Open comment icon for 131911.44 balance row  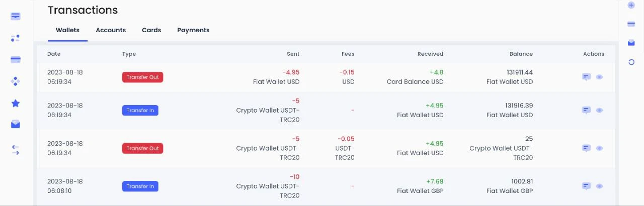586,77
